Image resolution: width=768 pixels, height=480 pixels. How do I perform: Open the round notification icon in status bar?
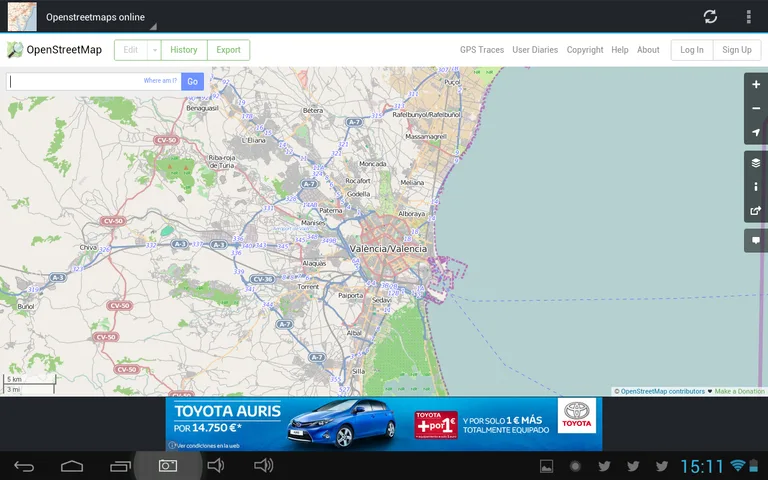[x=576, y=466]
